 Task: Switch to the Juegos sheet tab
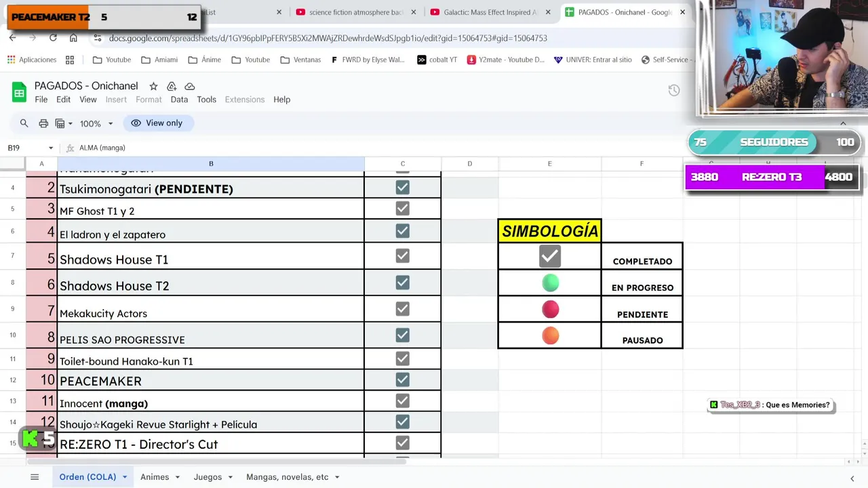pyautogui.click(x=208, y=477)
